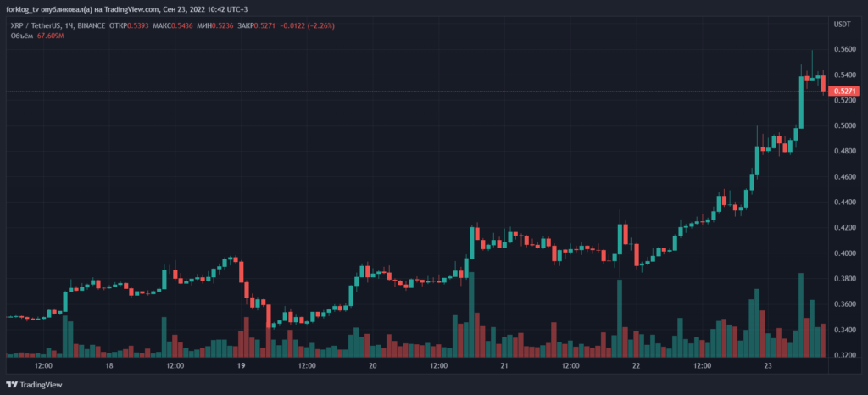
Task: Click the 0.5000 price axis label
Action: [845, 126]
